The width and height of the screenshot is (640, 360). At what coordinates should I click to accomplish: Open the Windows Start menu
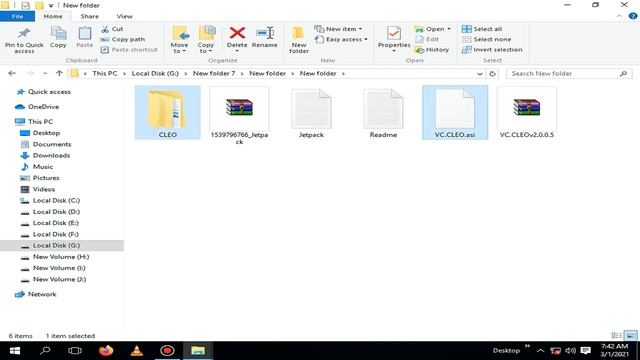[x=15, y=351]
